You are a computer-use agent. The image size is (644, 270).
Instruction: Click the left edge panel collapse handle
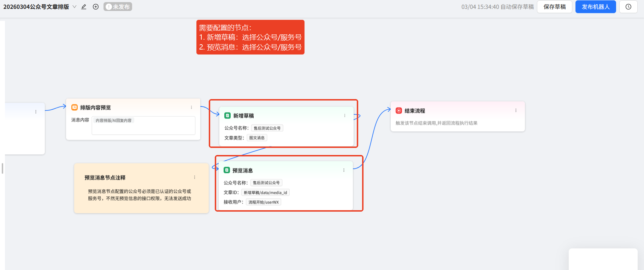coord(2,168)
